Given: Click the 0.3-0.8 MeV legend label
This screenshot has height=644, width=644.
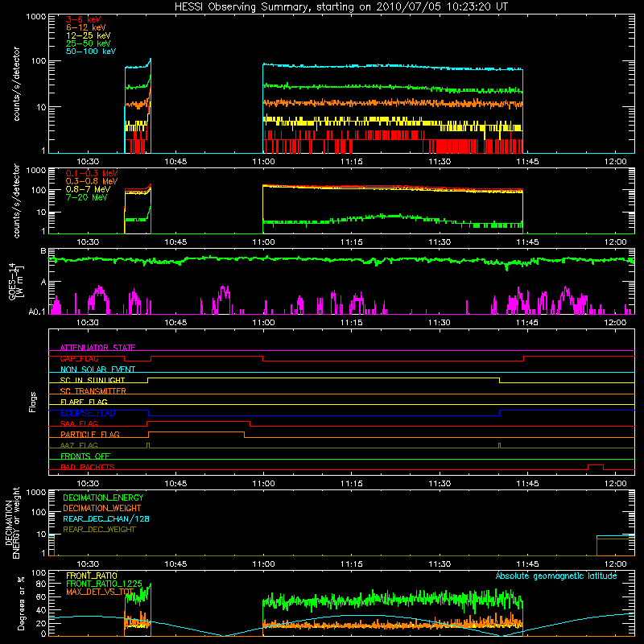Looking at the screenshot, I should point(92,181).
